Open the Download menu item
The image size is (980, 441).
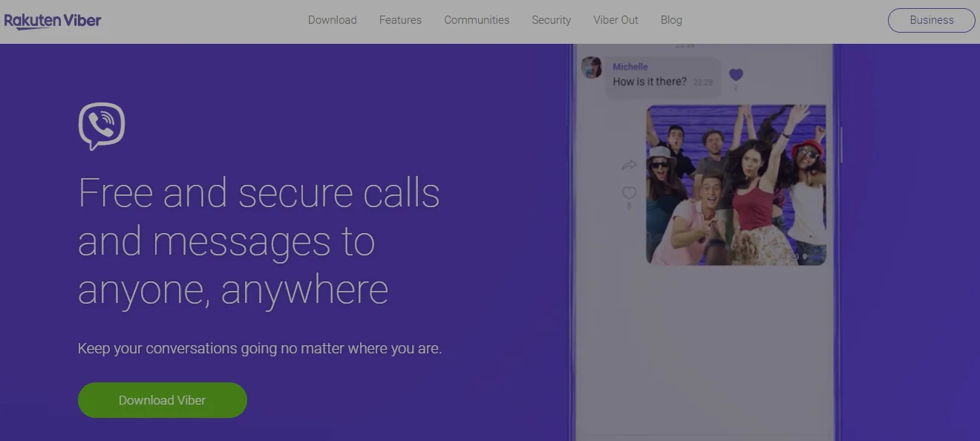tap(332, 20)
